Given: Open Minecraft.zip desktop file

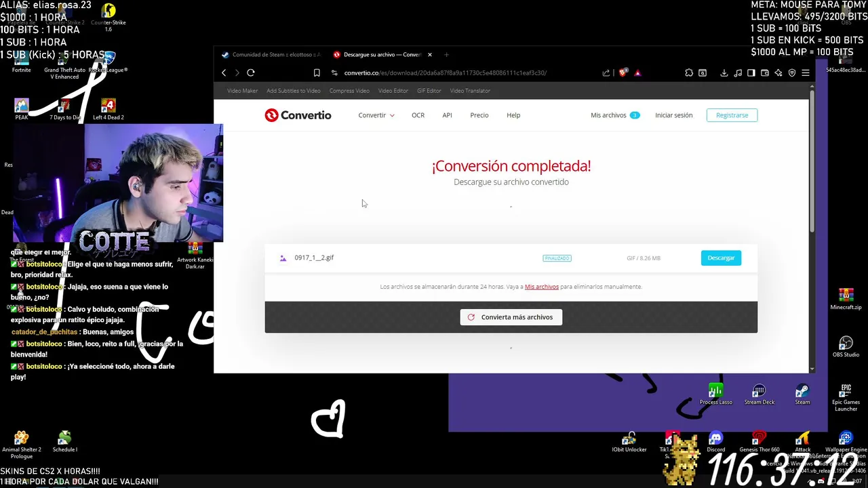Looking at the screenshot, I should coord(846,300).
